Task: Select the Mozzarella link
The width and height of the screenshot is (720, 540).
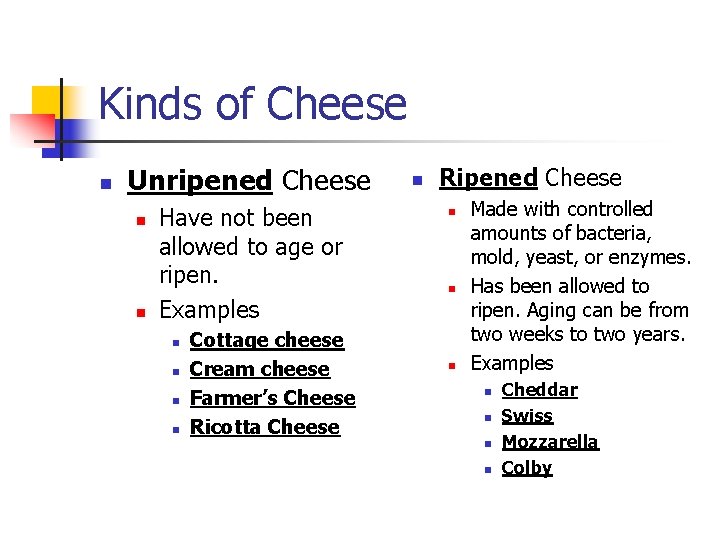Action: (551, 442)
